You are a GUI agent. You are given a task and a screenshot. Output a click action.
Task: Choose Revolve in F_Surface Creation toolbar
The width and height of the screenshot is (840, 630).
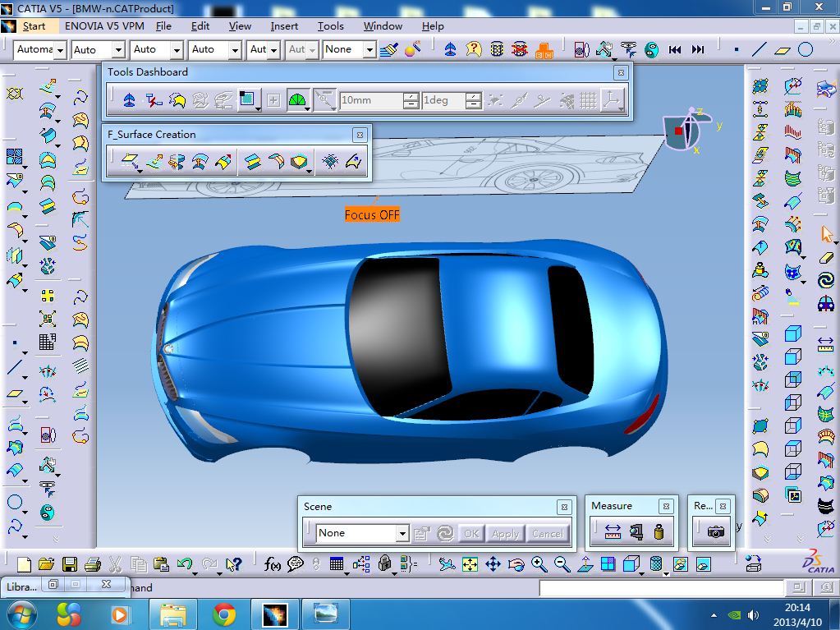pos(177,161)
